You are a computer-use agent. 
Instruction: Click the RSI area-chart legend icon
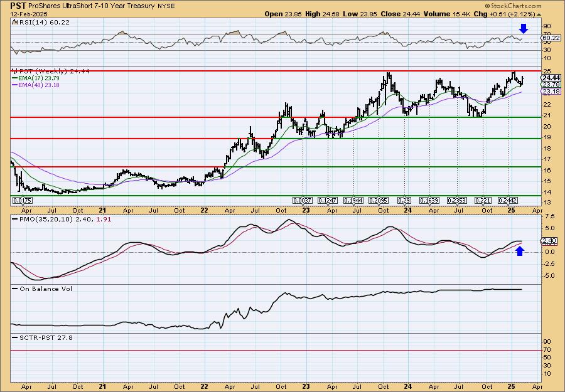(15, 22)
